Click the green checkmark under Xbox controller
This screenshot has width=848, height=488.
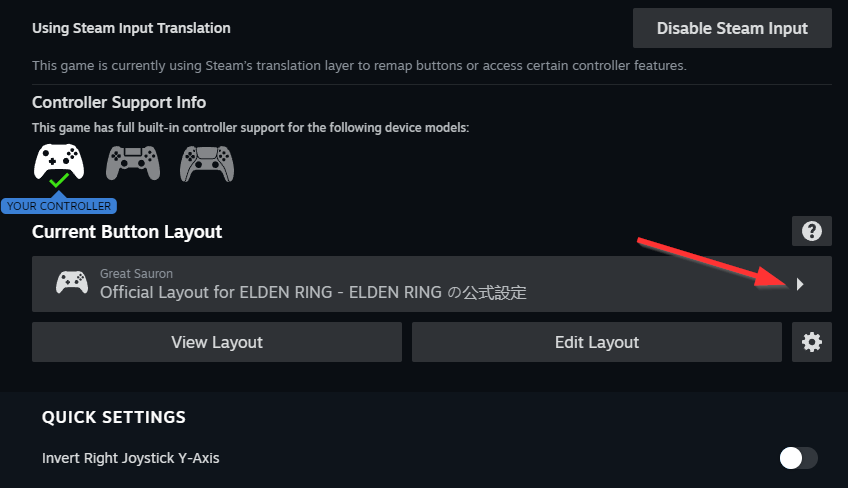click(59, 182)
